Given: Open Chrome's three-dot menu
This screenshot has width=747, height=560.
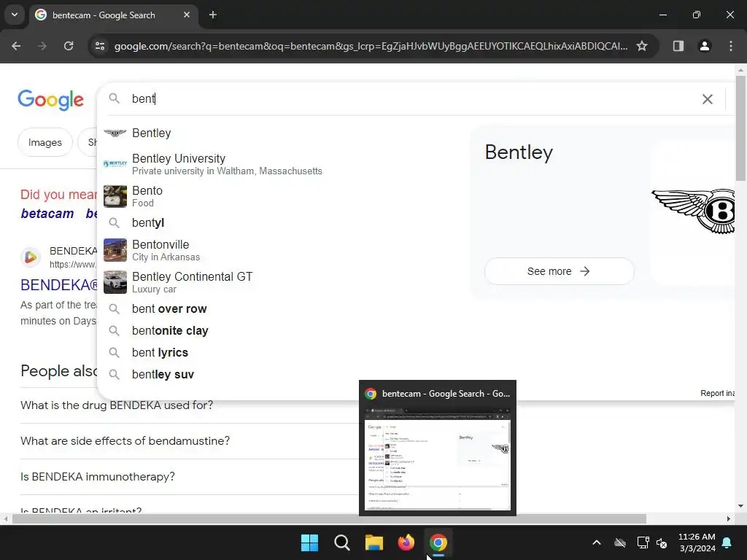Looking at the screenshot, I should (x=731, y=46).
